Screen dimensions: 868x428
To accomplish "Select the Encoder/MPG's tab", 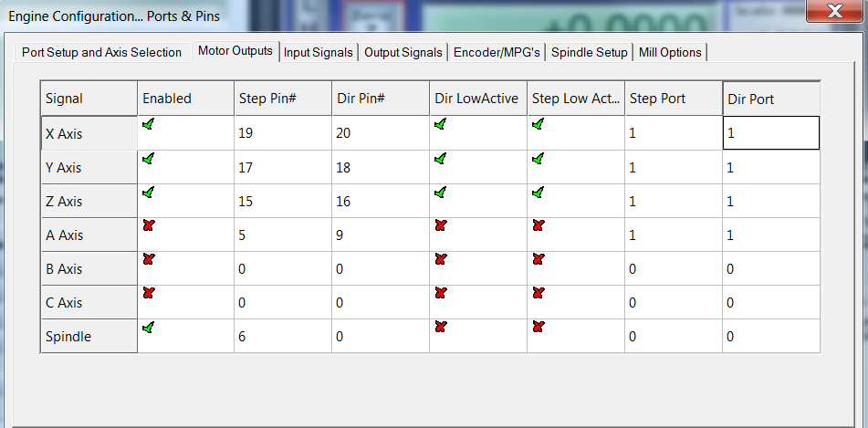I will (497, 53).
